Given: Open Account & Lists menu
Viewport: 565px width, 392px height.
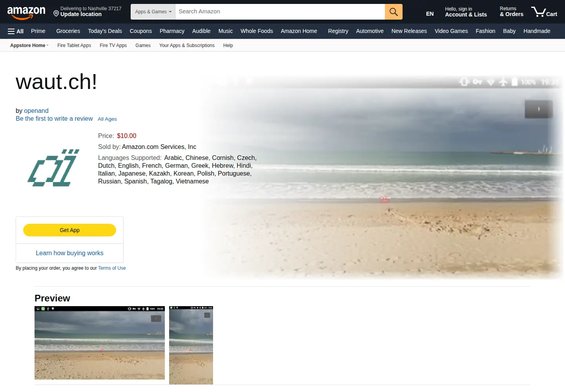Looking at the screenshot, I should [466, 12].
